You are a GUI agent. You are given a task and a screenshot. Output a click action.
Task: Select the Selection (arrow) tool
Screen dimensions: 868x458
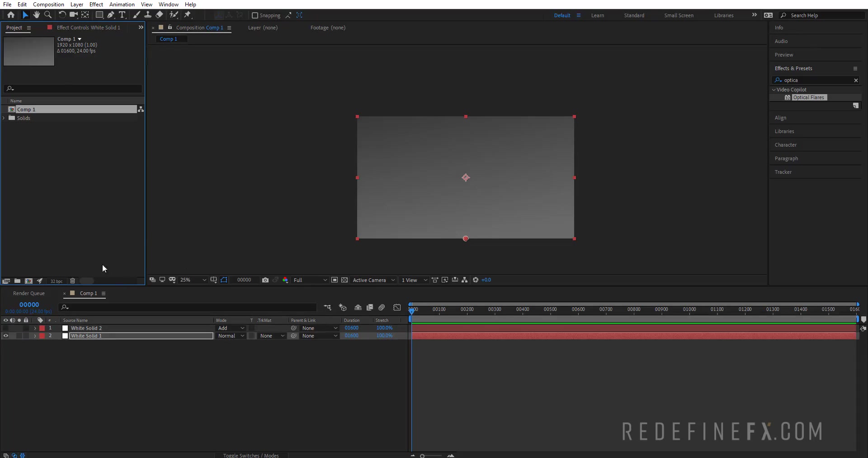point(25,15)
